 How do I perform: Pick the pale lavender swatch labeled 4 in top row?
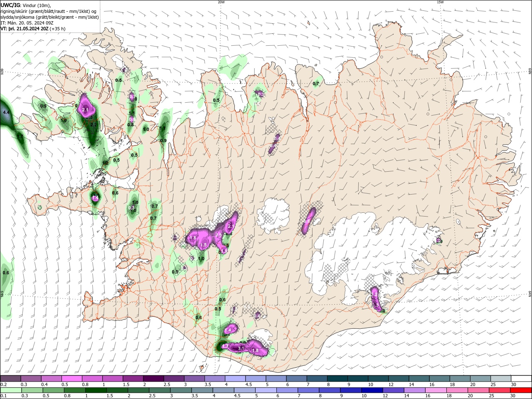point(235,379)
